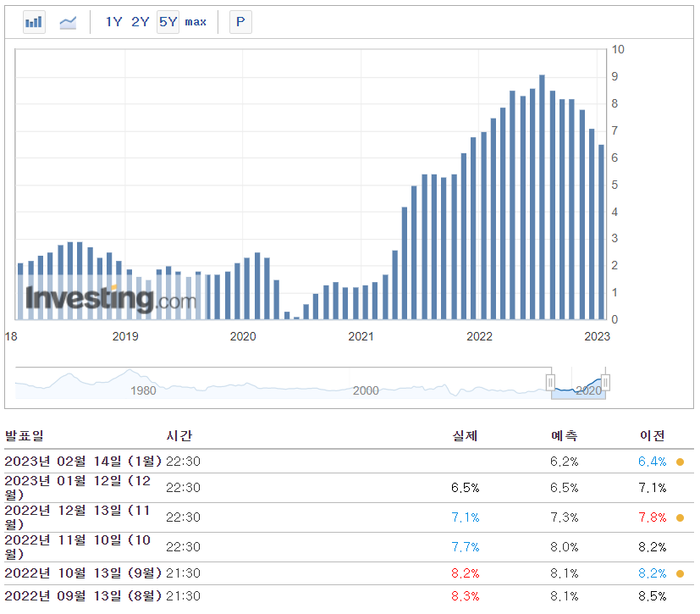
Task: Click row 2022년 11월 10일 date
Action: (78, 546)
